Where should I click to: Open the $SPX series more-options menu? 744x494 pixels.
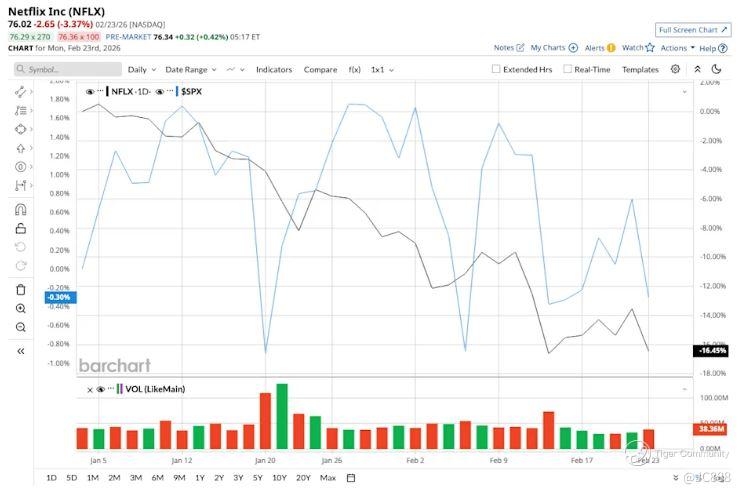click(x=170, y=91)
